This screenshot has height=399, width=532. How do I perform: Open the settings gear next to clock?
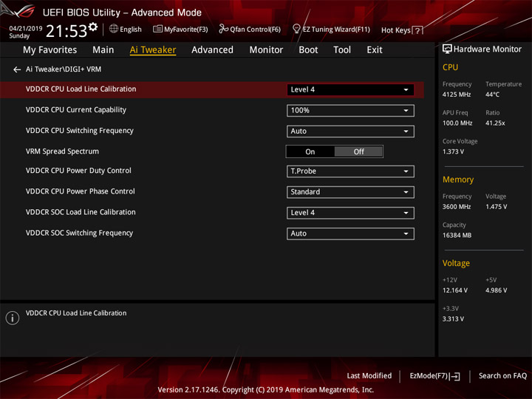[93, 27]
